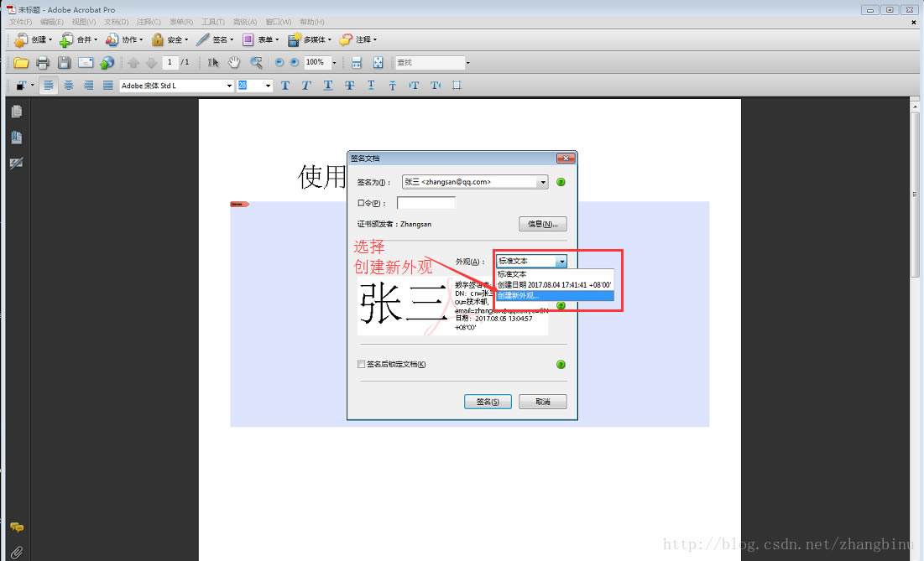Click the fit one full page icon
Screen dimensions: 924x561
pos(378,62)
